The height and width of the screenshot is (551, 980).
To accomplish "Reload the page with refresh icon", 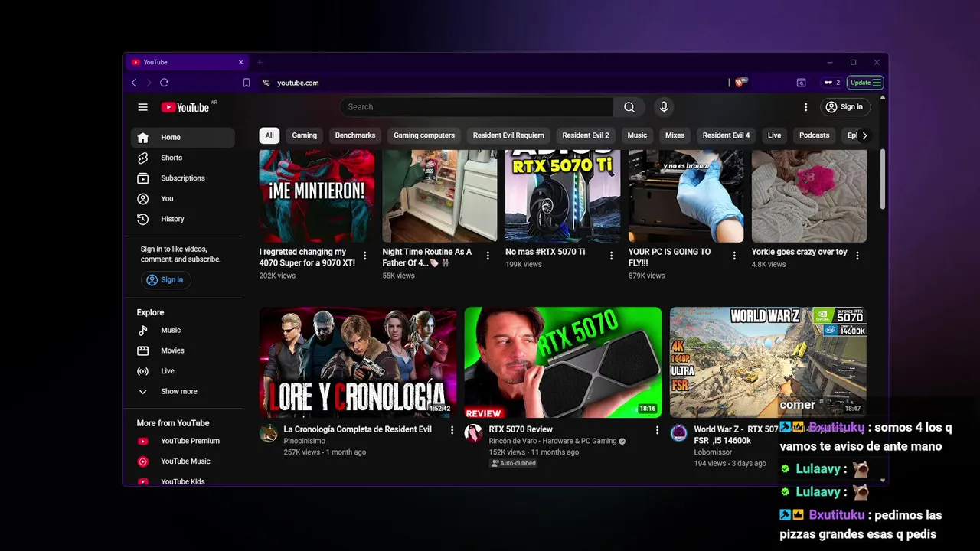I will coord(164,83).
